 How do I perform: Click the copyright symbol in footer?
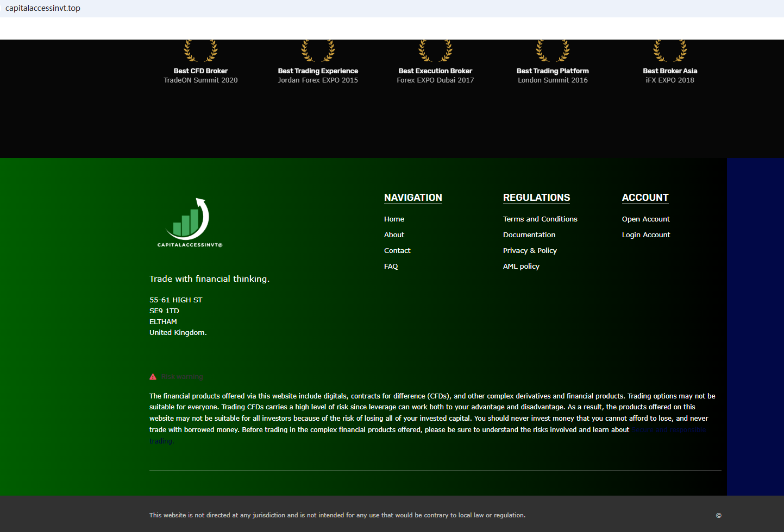[718, 516]
